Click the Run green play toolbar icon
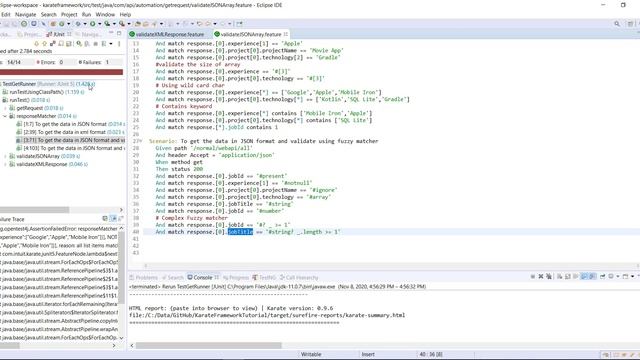Viewport: 640px width, 360px height. (92, 24)
